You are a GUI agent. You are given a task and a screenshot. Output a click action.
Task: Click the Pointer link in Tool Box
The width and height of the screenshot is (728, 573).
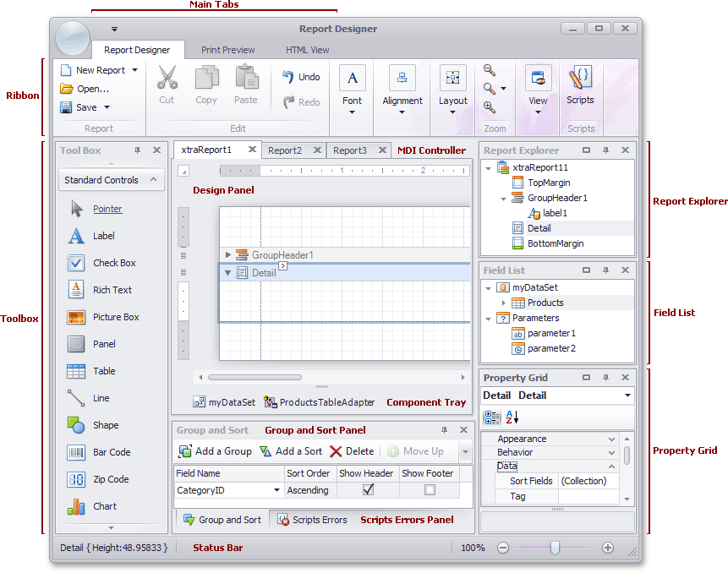click(x=107, y=209)
